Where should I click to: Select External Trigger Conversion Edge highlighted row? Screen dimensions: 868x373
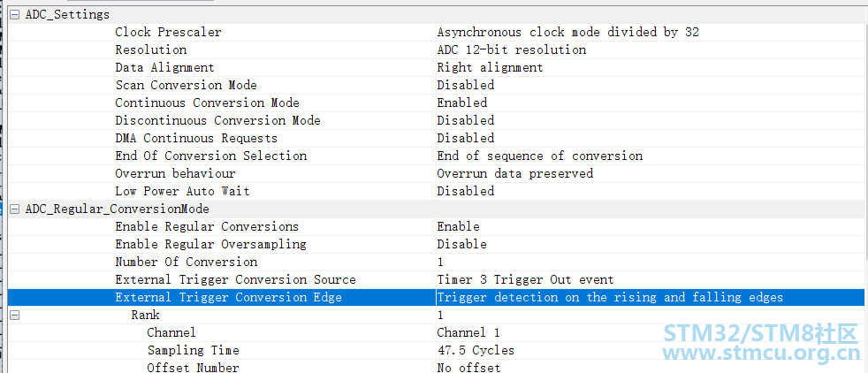coord(228,297)
